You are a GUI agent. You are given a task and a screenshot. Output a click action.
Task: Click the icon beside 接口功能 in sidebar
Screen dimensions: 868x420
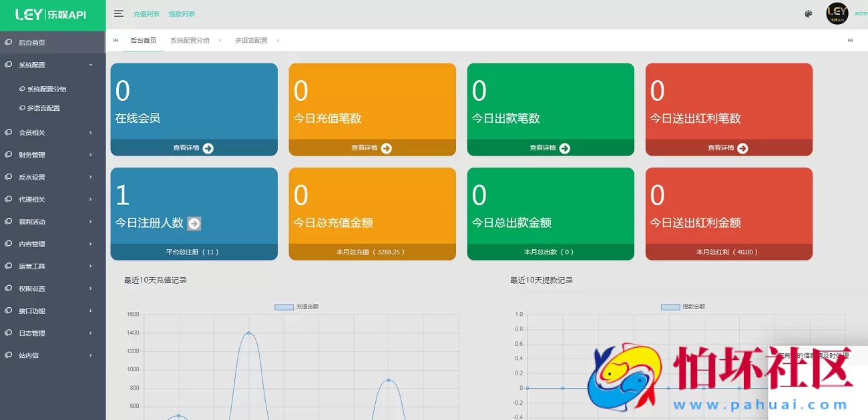point(9,310)
